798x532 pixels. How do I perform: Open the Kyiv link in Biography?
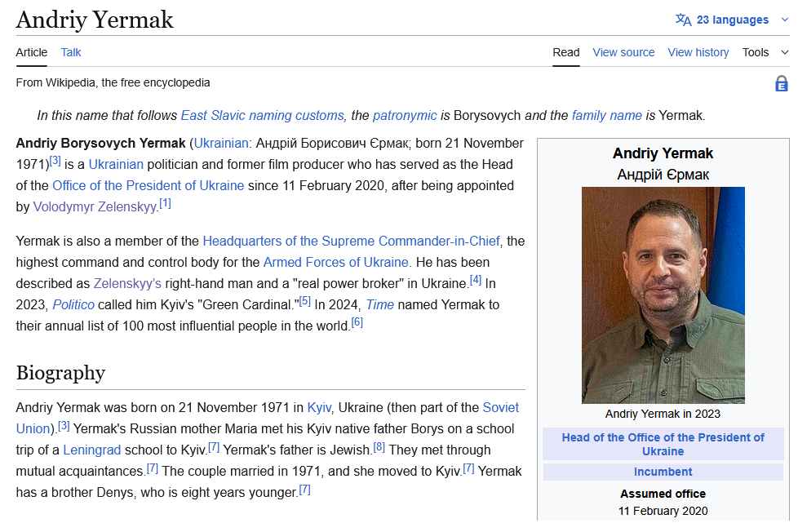tap(319, 408)
